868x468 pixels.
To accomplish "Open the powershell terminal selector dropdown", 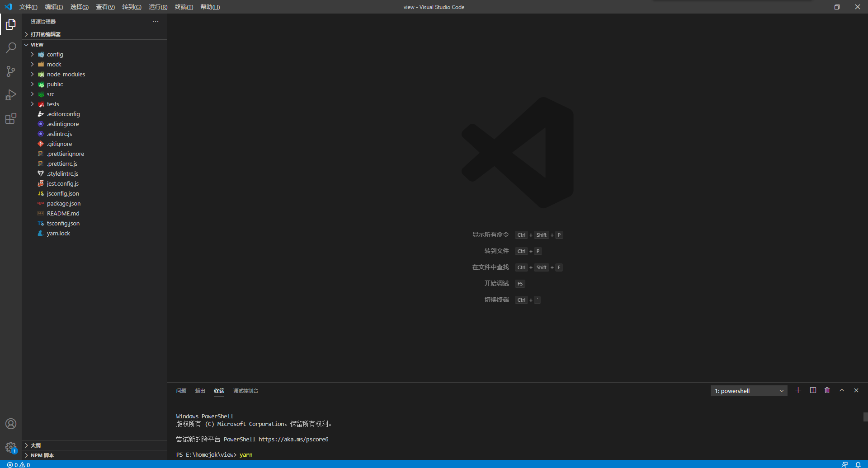I will click(x=749, y=391).
